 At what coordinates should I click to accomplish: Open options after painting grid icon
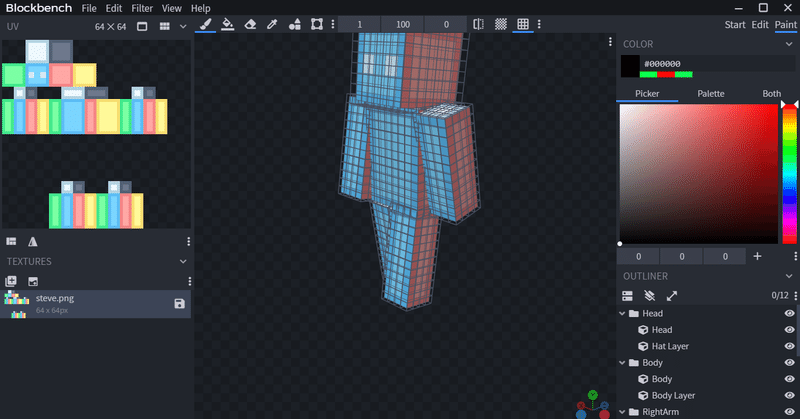tap(539, 24)
